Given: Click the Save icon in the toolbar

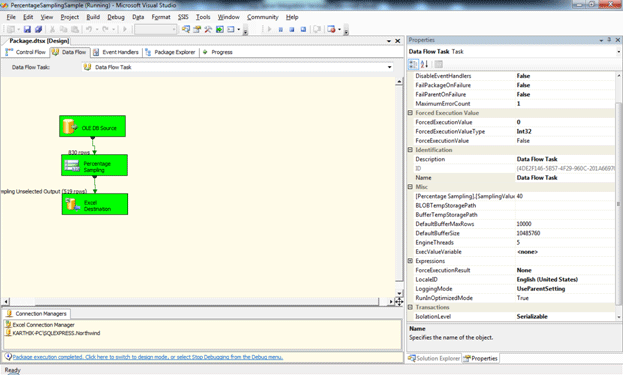Looking at the screenshot, I should 27,29.
